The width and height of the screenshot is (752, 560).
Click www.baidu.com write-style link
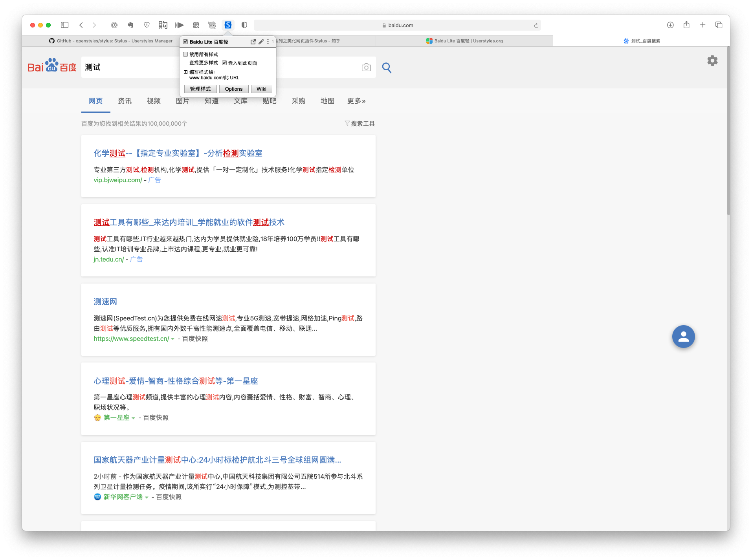pyautogui.click(x=206, y=78)
